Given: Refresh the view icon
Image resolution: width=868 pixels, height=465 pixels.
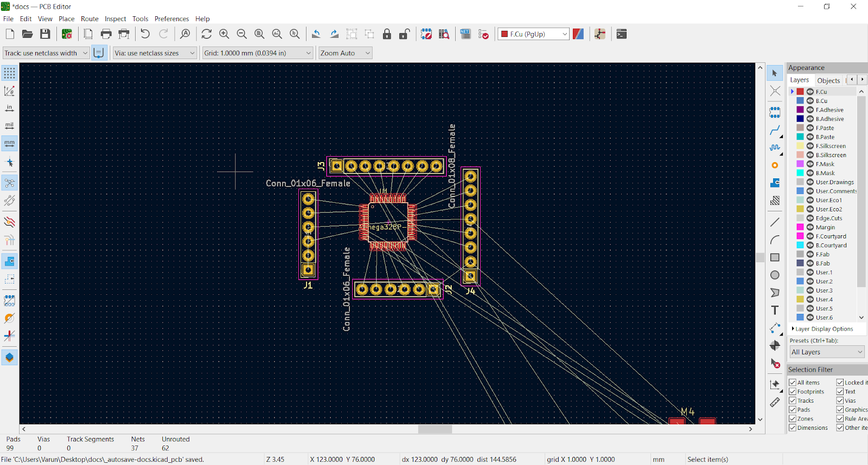Looking at the screenshot, I should [207, 34].
